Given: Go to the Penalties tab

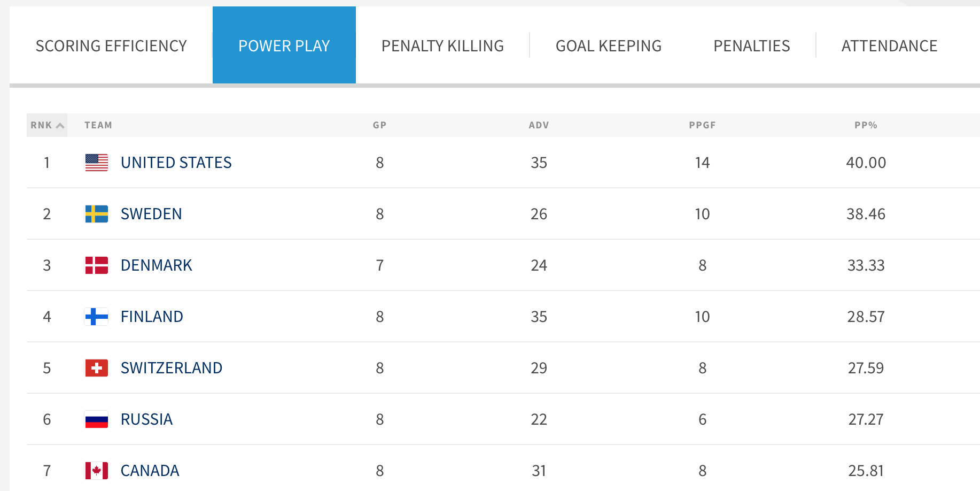Looking at the screenshot, I should (751, 46).
